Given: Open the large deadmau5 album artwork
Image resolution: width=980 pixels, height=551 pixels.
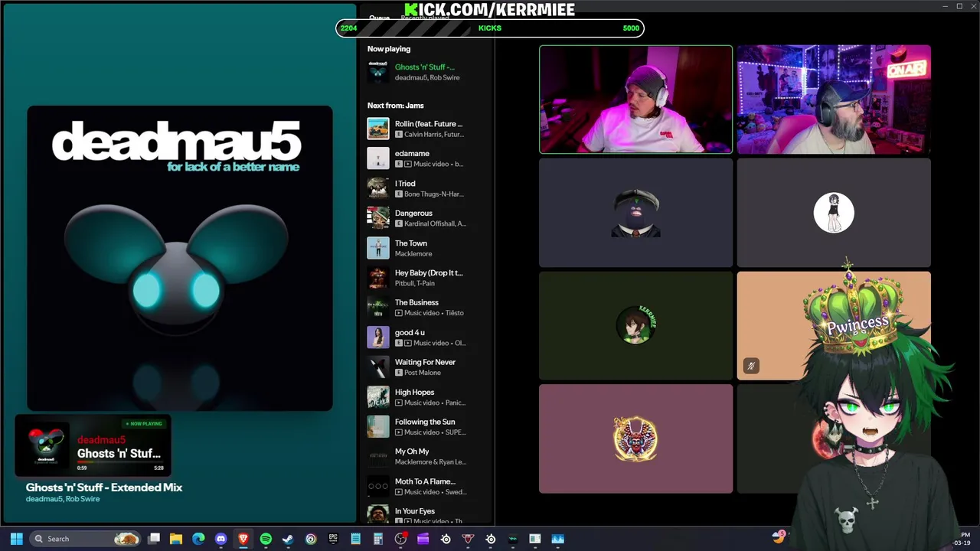Looking at the screenshot, I should click(x=180, y=259).
